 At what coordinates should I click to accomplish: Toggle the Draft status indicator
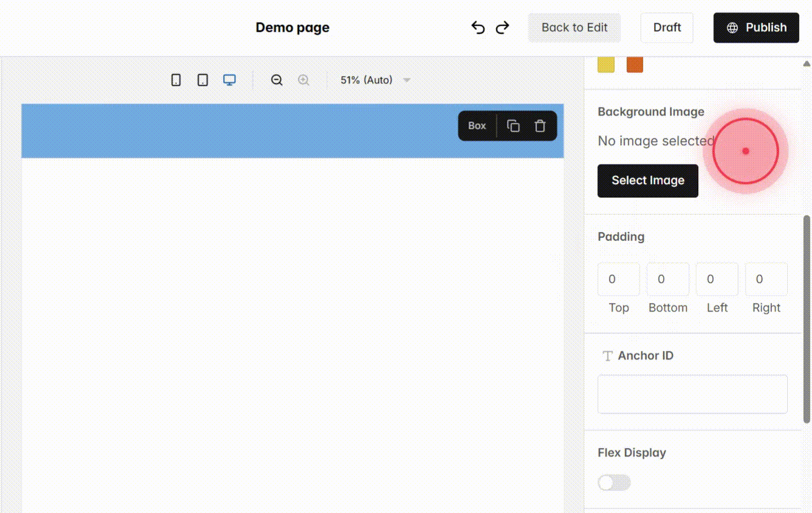click(667, 27)
